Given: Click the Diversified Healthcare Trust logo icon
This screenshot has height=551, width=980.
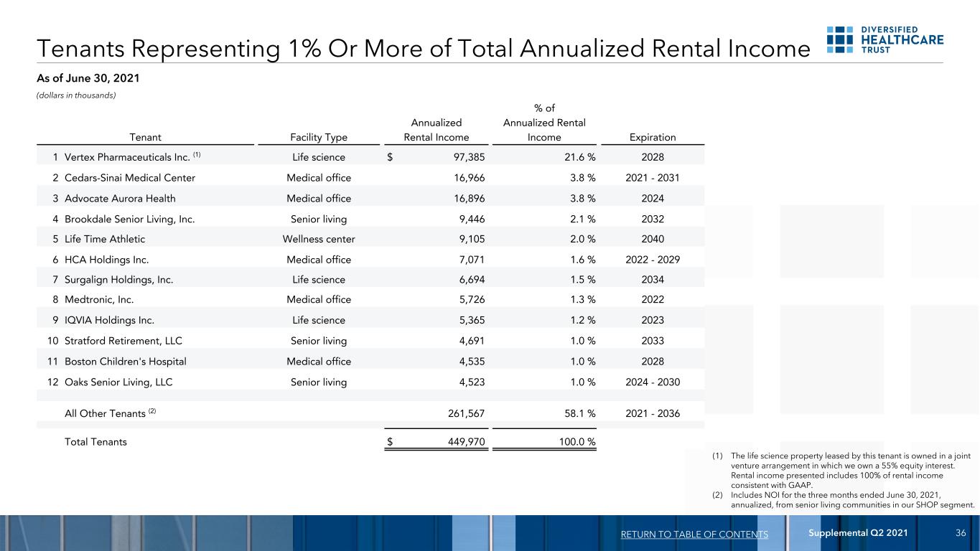Looking at the screenshot, I should pos(837,39).
